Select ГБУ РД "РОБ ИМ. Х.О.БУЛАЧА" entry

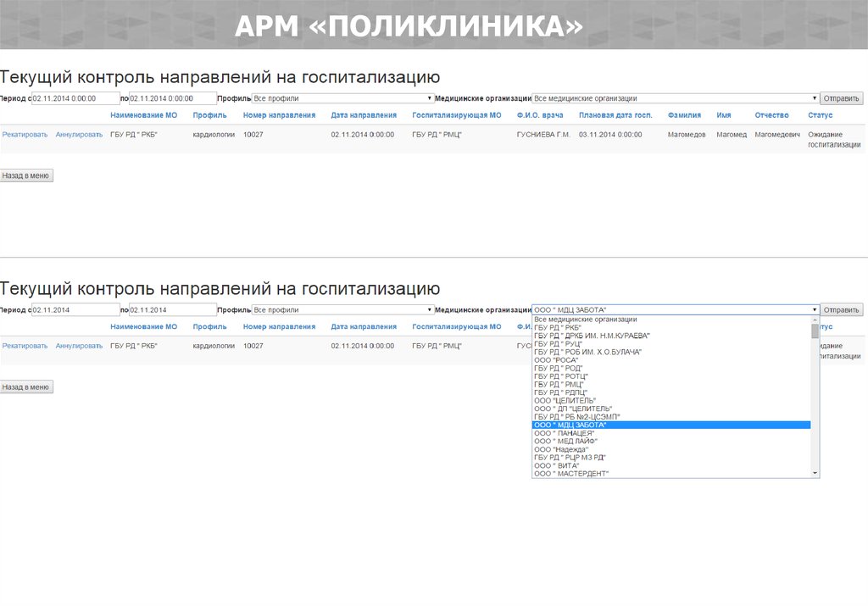(x=587, y=352)
